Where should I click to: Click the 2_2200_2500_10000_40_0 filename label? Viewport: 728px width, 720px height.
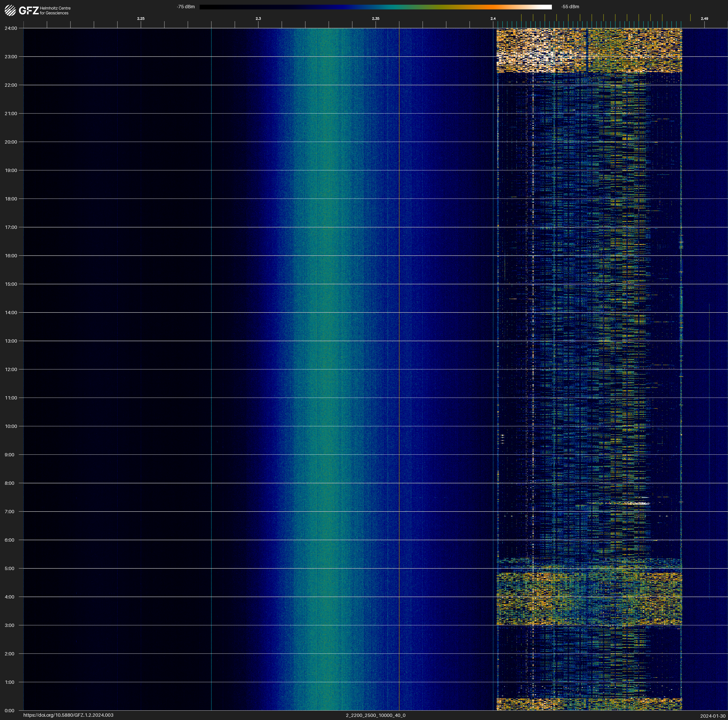pos(375,715)
